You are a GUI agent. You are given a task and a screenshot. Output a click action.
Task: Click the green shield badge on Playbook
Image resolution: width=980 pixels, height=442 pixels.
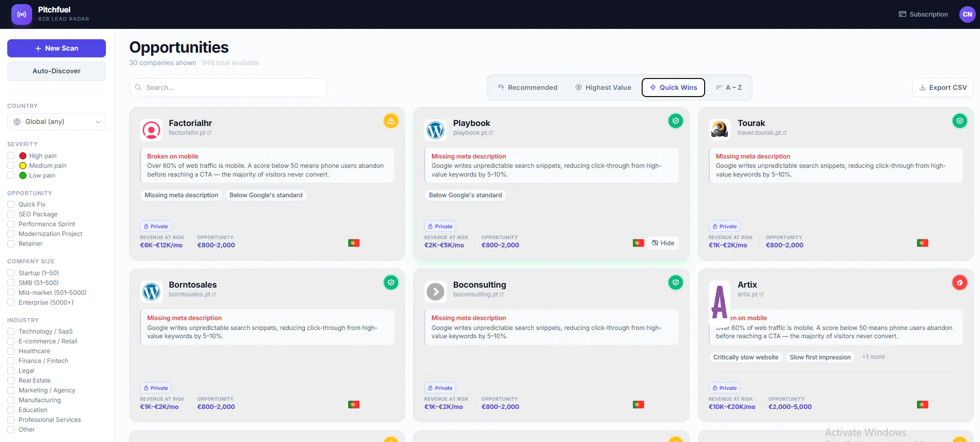[x=675, y=121]
